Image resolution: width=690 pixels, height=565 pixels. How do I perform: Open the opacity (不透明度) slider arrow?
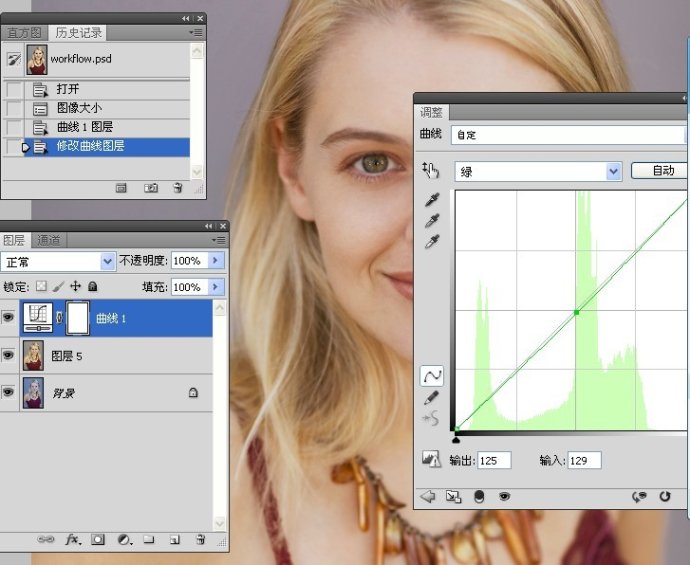pos(216,260)
